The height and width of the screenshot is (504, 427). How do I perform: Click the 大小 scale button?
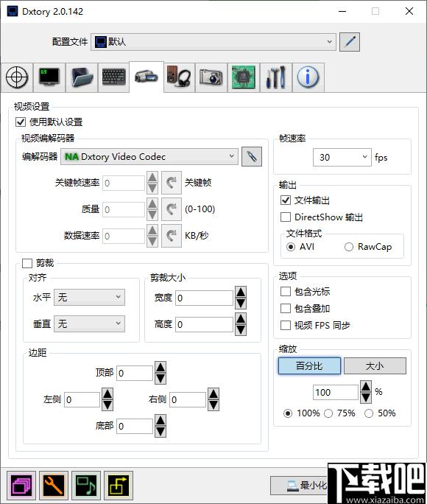tap(375, 365)
